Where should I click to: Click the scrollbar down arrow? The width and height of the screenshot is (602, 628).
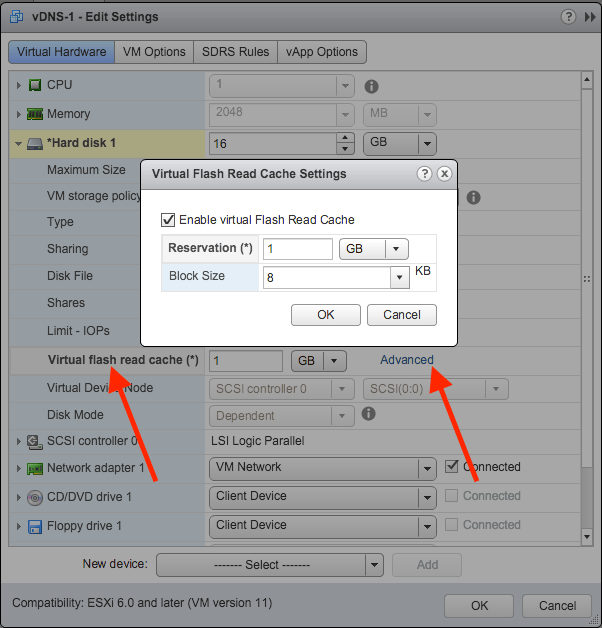[x=586, y=536]
